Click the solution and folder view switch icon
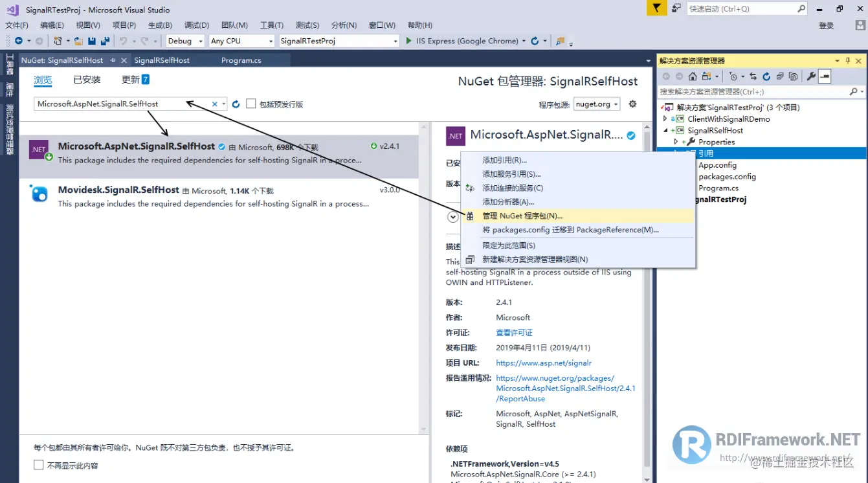Image resolution: width=868 pixels, height=483 pixels. click(x=706, y=76)
